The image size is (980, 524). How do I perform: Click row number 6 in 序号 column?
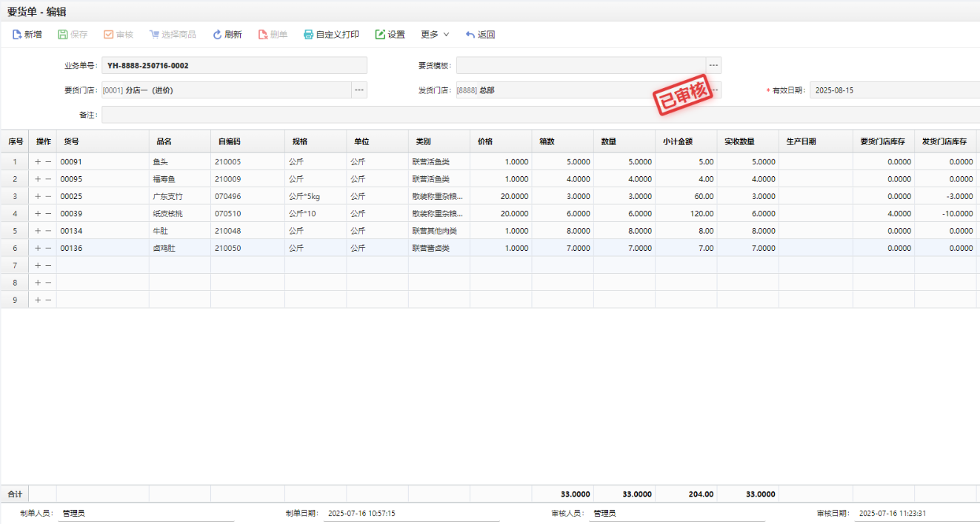pyautogui.click(x=15, y=248)
